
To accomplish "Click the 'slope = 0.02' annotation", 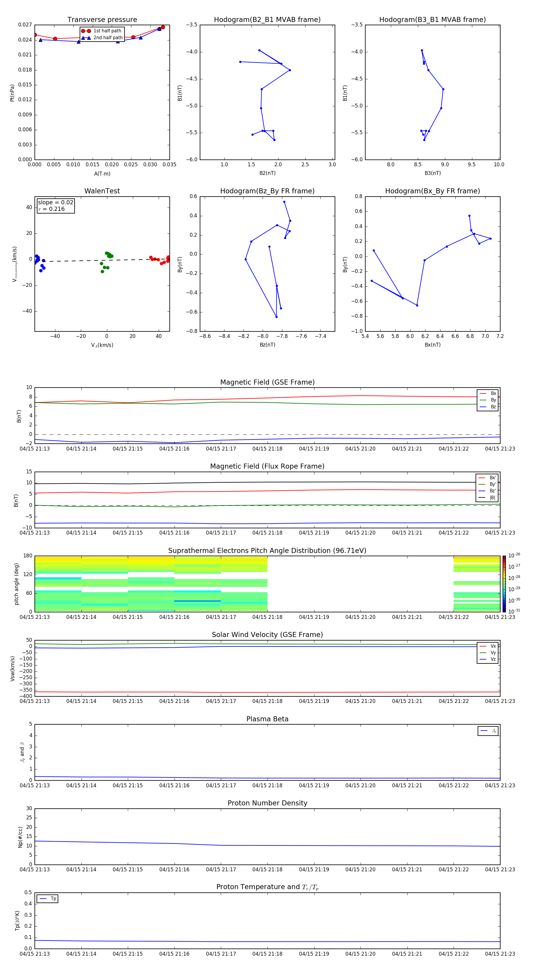I will (x=56, y=203).
